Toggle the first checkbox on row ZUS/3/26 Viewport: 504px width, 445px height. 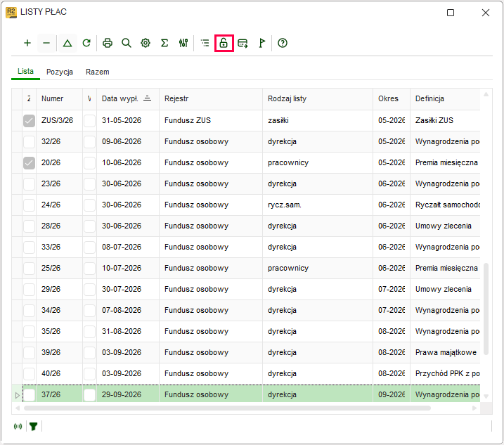pos(29,121)
